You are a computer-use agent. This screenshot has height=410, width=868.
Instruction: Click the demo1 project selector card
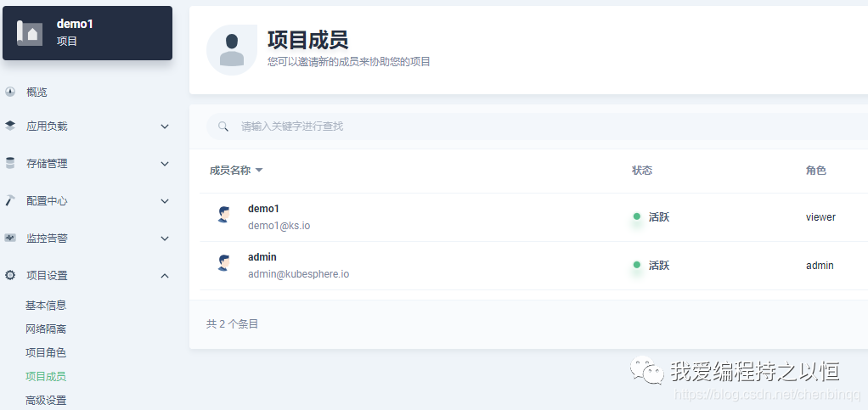(87, 33)
